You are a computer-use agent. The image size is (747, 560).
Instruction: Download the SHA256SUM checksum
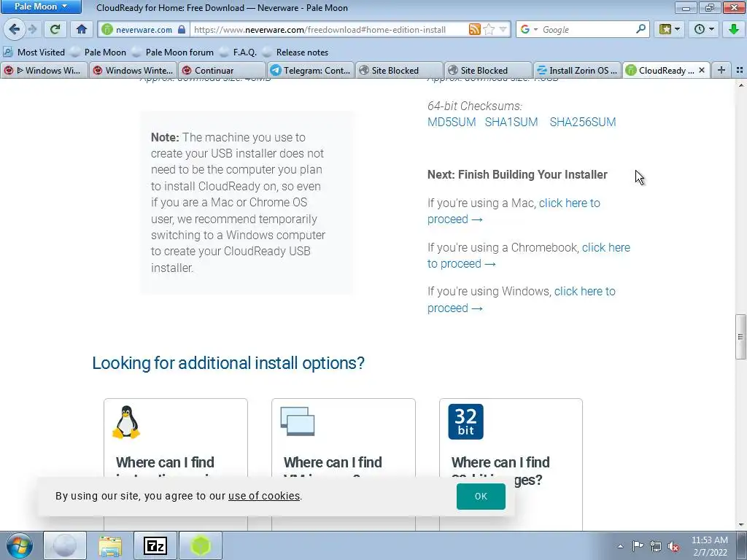coord(583,122)
